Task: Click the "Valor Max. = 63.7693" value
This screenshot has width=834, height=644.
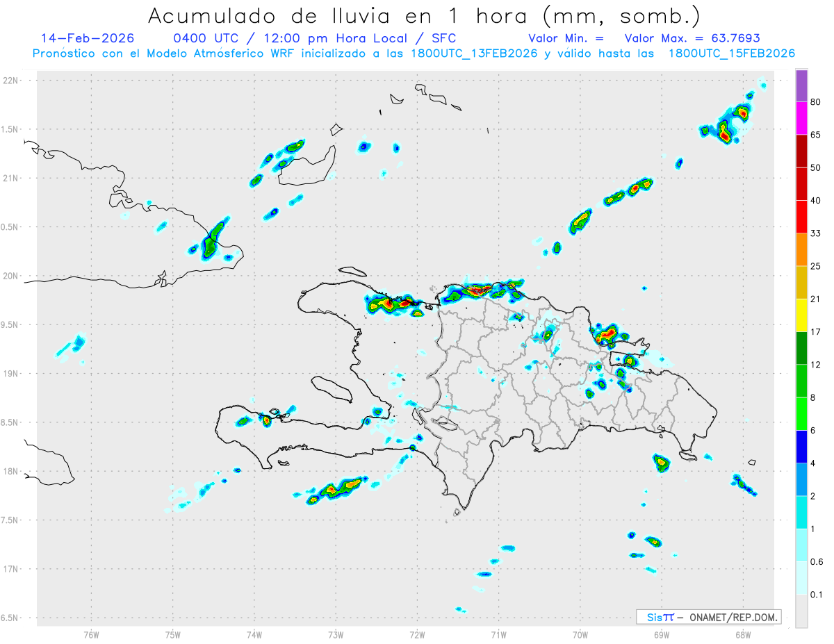Action: point(692,38)
